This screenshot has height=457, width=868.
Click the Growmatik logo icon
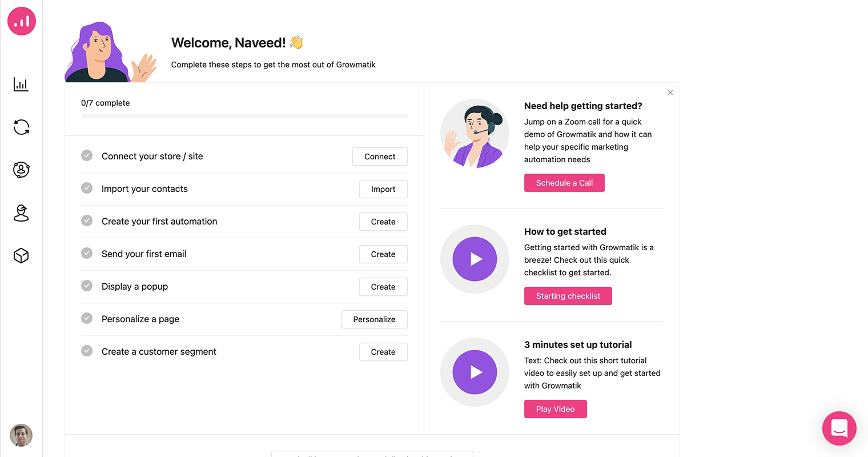click(x=22, y=21)
